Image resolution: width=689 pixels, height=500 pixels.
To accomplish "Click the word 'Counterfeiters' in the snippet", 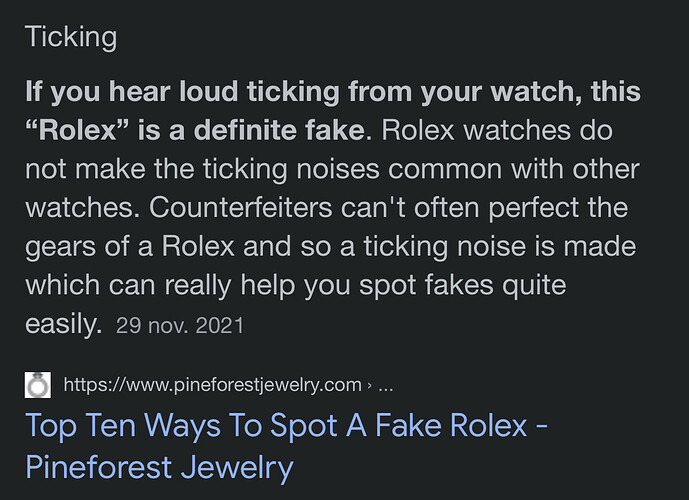I will (x=241, y=207).
